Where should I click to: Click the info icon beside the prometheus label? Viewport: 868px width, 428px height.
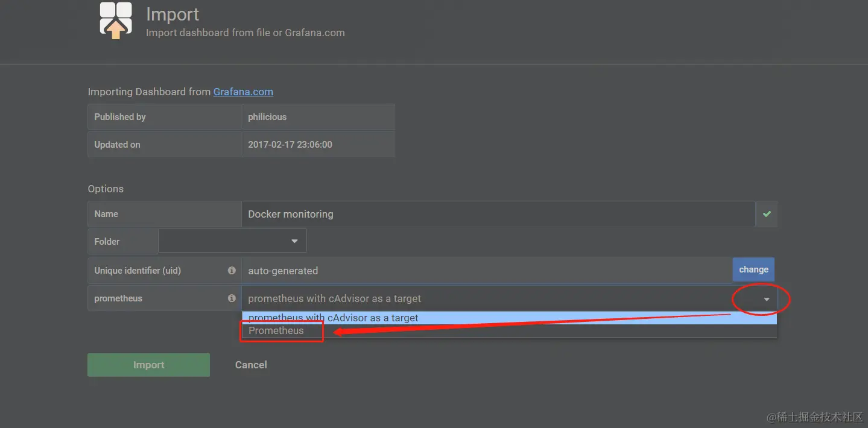point(232,298)
